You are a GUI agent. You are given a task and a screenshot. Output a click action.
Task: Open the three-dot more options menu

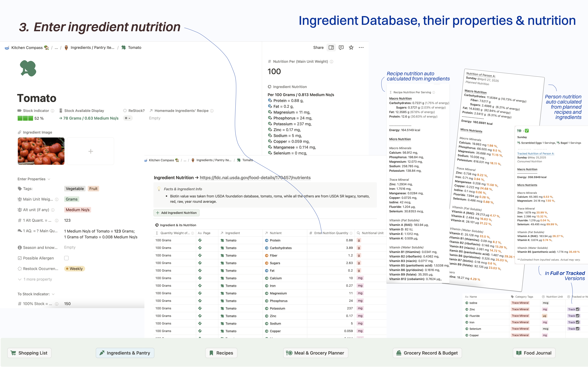(361, 48)
